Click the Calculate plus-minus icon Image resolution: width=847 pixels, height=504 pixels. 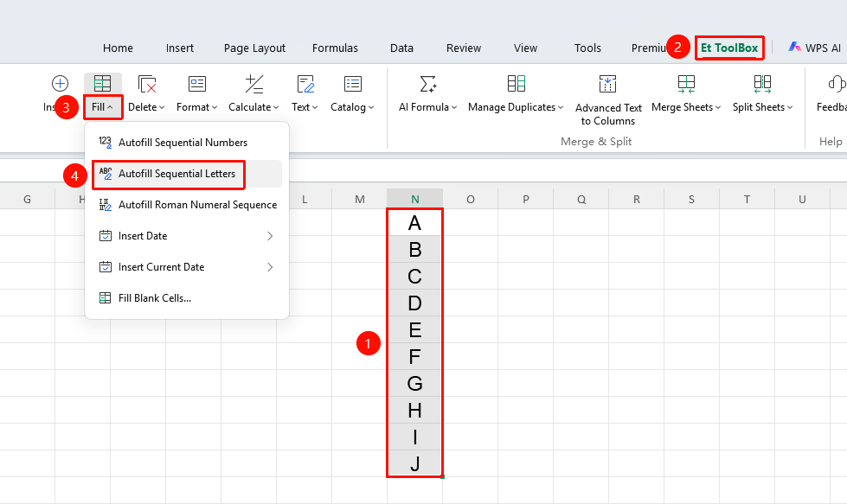[253, 84]
